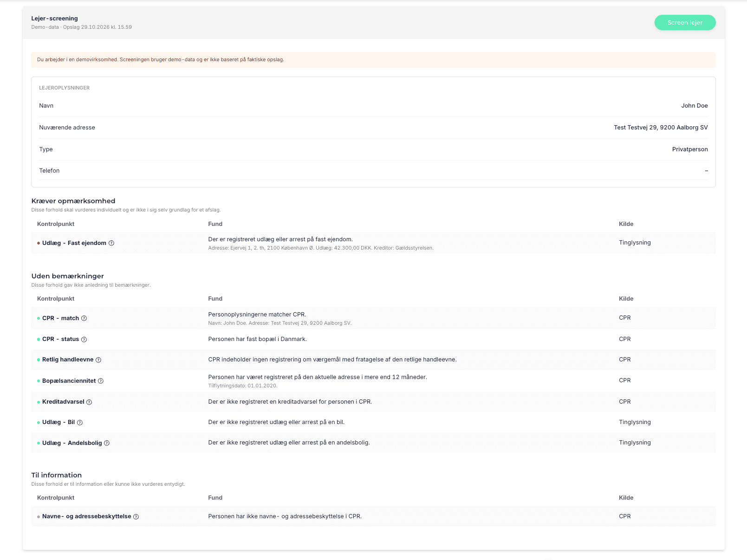Click Tinglysning source in Udlæg - Andelsbolig row
This screenshot has height=560, width=747.
(x=635, y=443)
